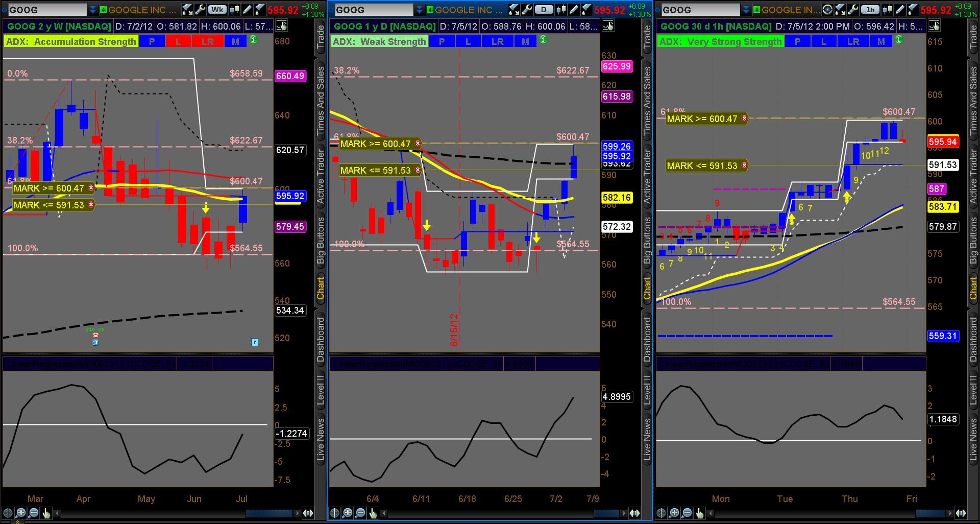Screen dimensions: 980x524
Task: Toggle the M indicator in daily chart
Action: pos(525,41)
